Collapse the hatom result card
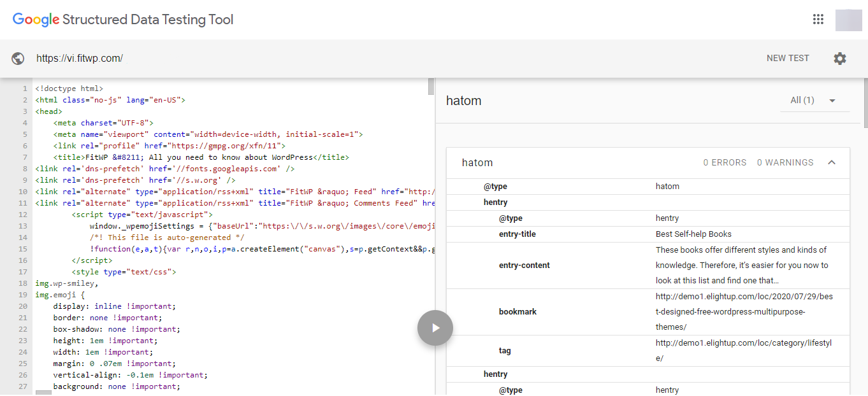Image resolution: width=868 pixels, height=396 pixels. 832,162
